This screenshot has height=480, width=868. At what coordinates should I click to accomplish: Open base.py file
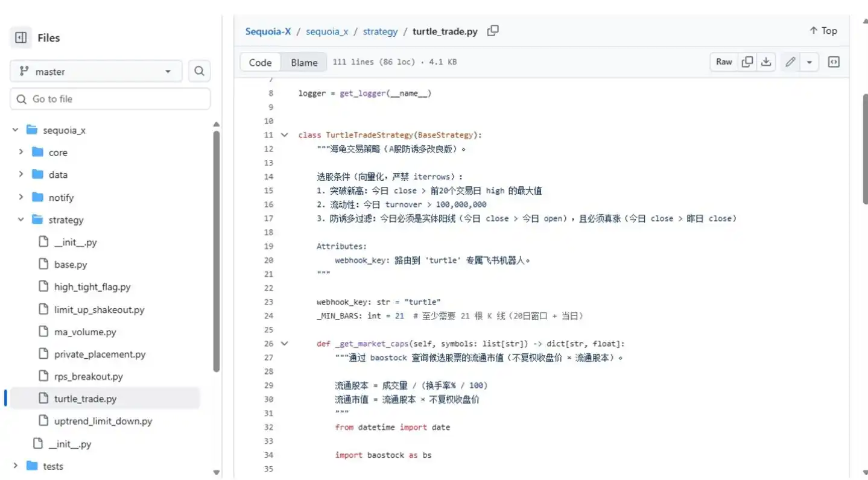pyautogui.click(x=71, y=265)
